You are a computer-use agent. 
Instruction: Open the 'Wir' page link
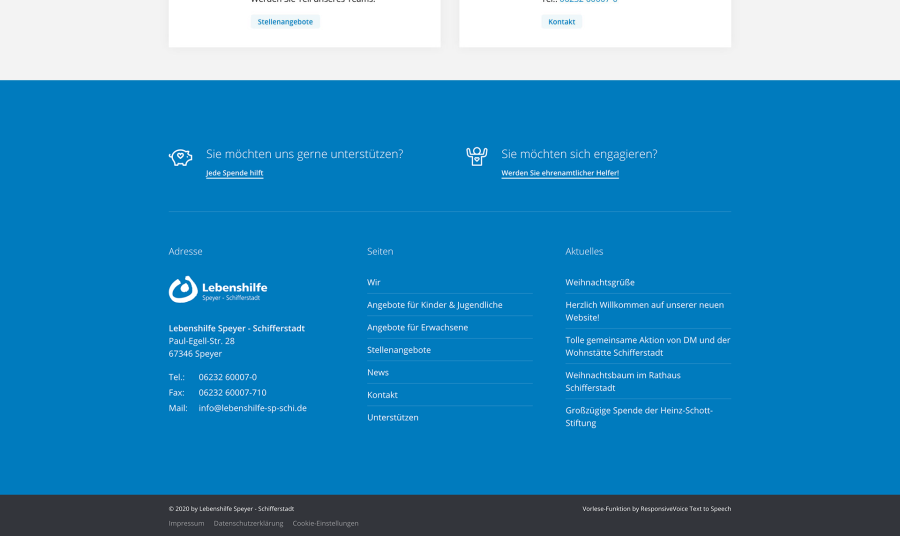[x=374, y=282]
